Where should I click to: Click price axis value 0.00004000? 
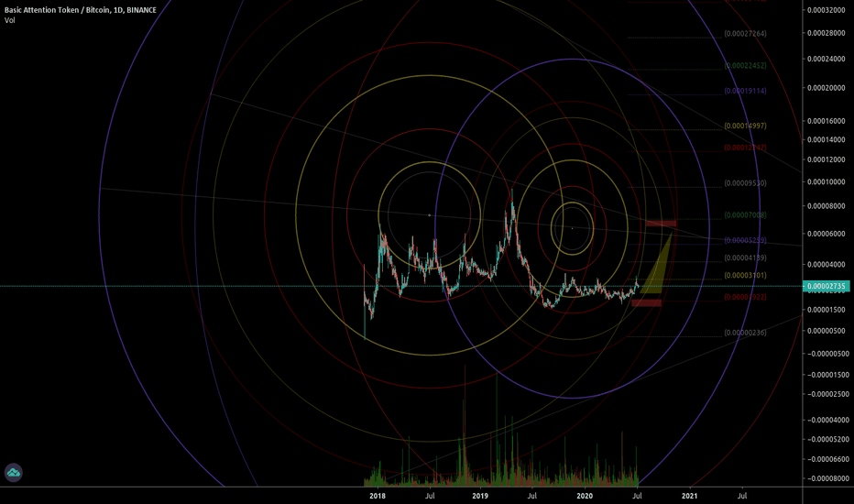(827, 265)
